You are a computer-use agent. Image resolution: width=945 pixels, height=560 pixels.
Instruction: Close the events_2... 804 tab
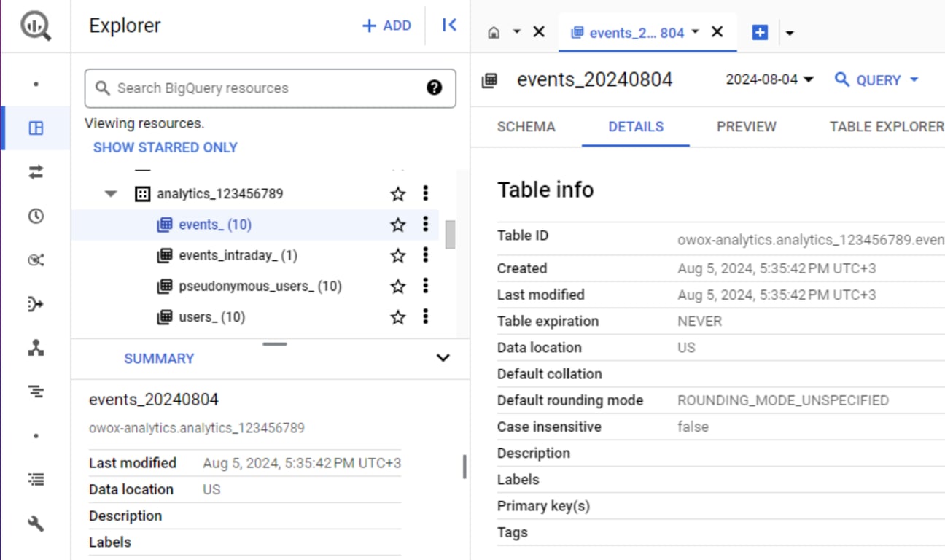click(x=717, y=32)
